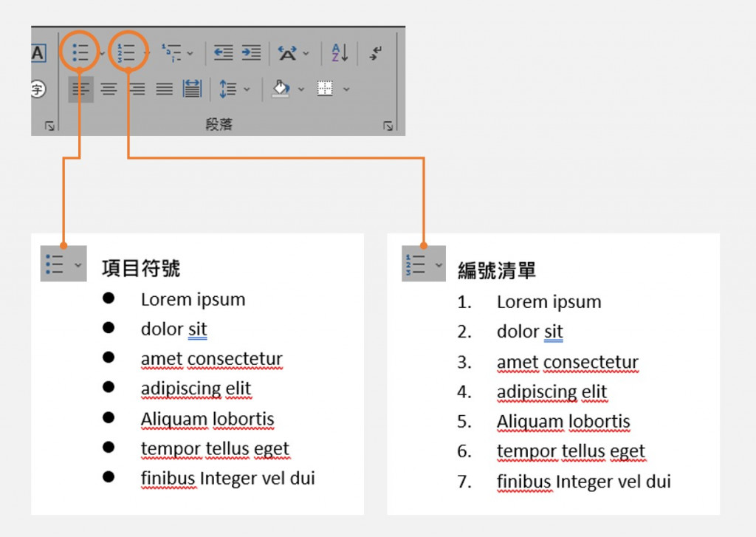Open the ribbon Bullets dropdown arrow
The height and width of the screenshot is (537, 756).
(x=102, y=53)
